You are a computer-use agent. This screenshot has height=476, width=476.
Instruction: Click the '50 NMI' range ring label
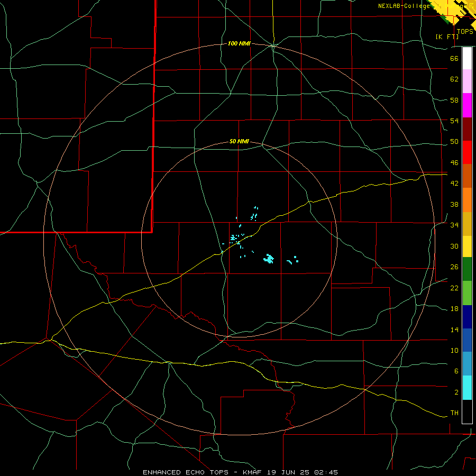click(x=239, y=141)
